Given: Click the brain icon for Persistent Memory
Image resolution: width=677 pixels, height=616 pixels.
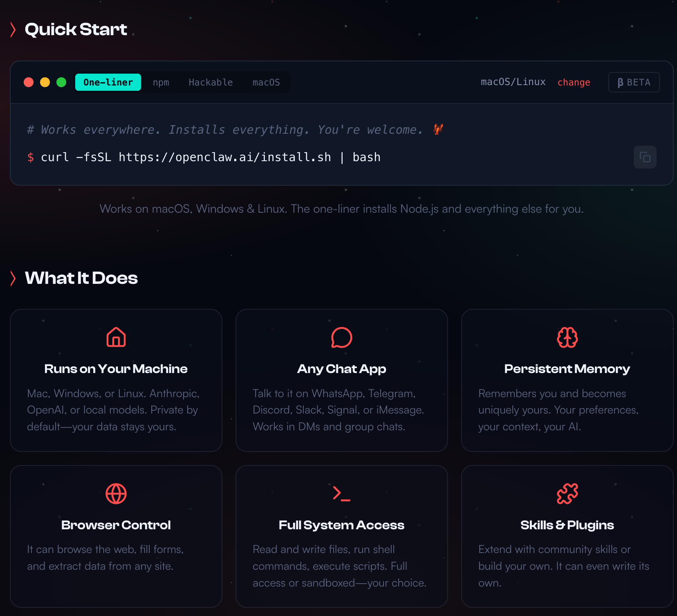Looking at the screenshot, I should point(567,337).
